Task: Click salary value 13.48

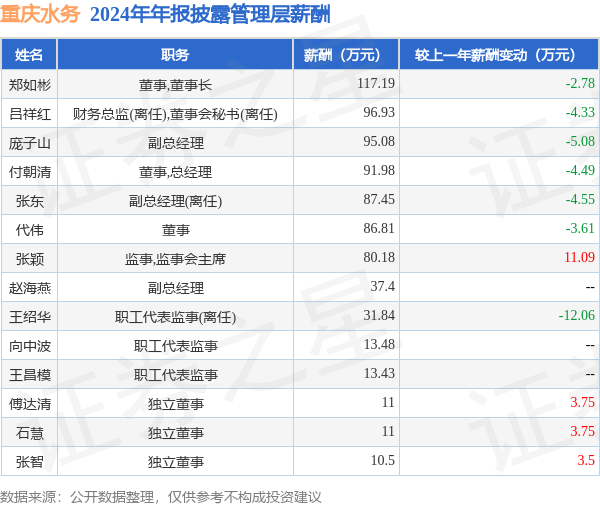Action: (x=379, y=344)
